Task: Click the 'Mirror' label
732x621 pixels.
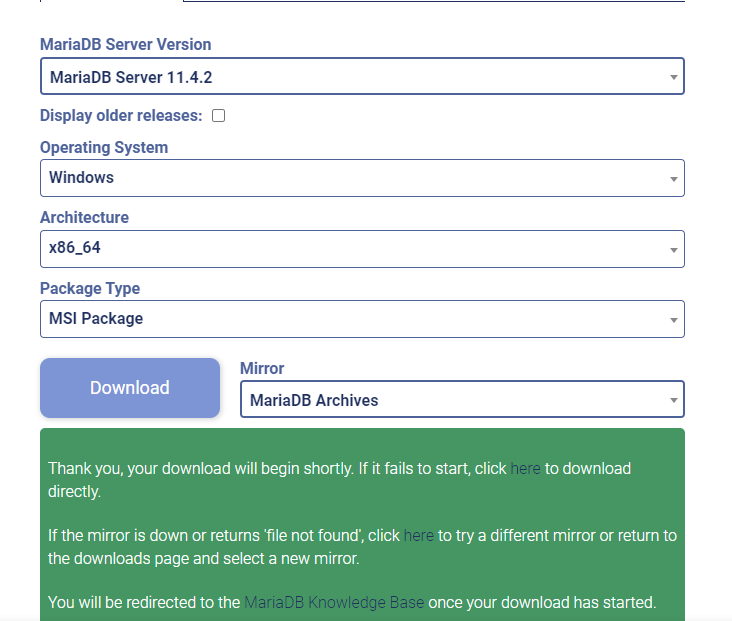Action: click(x=262, y=368)
